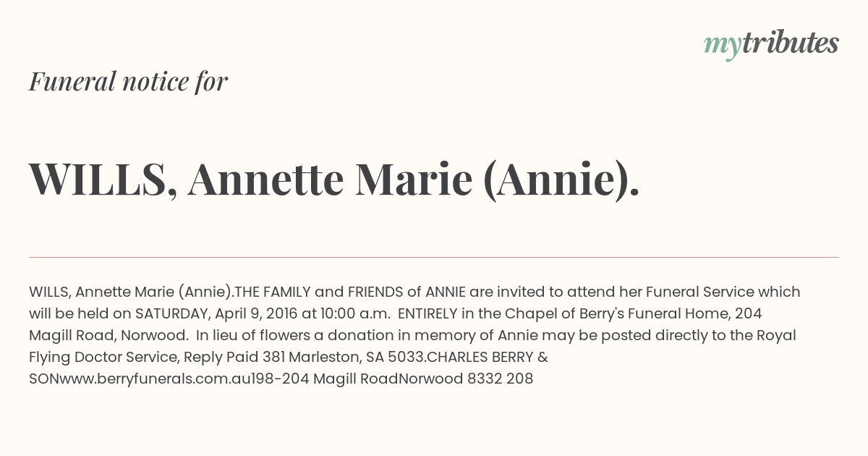Click the phone number '8332 208'
Viewport: 868px width, 456px height.
click(x=500, y=379)
